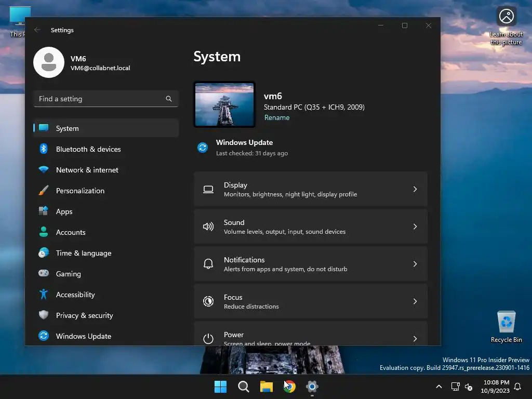
Task: Click the Find a setting search box
Action: pyautogui.click(x=106, y=99)
